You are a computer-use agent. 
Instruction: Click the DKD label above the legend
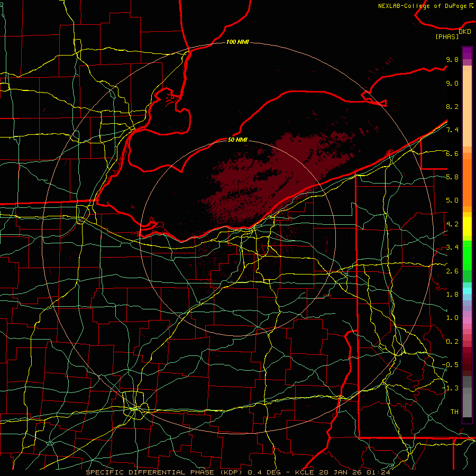(x=465, y=32)
